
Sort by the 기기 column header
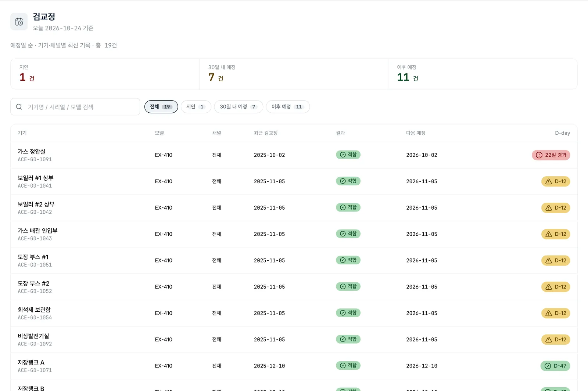pyautogui.click(x=22, y=133)
